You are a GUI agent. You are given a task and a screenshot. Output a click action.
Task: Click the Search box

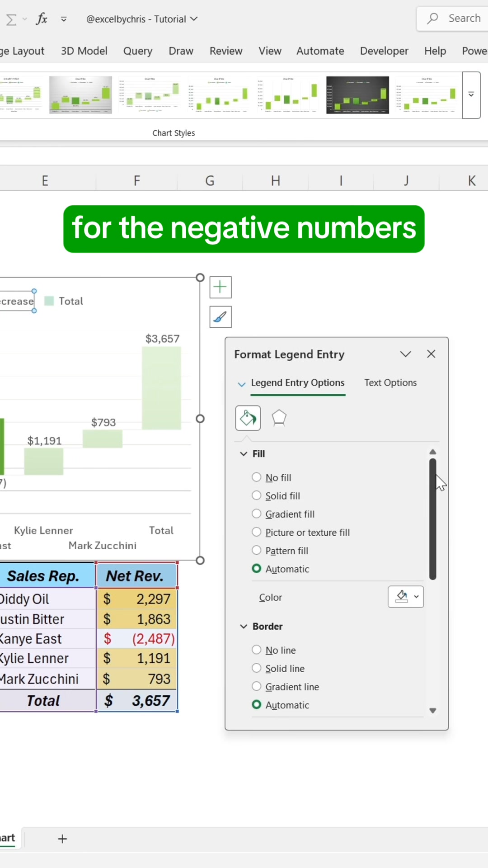pyautogui.click(x=453, y=19)
